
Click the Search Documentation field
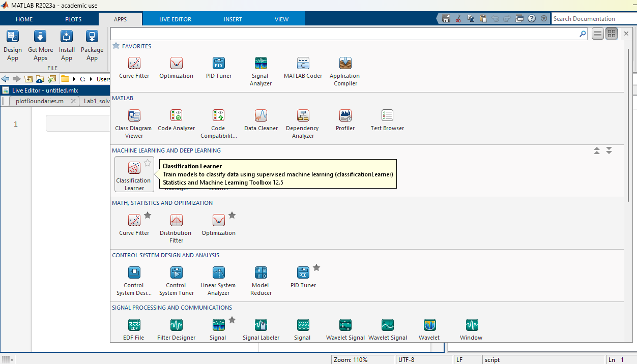click(x=593, y=19)
